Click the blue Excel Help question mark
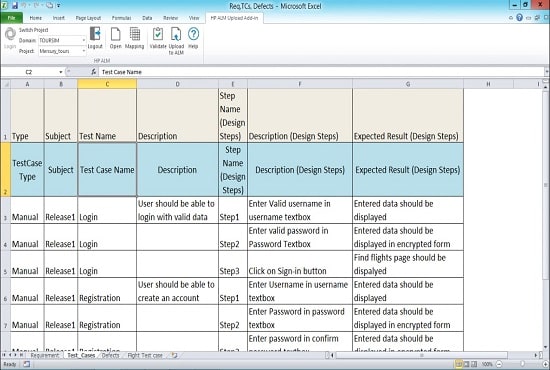This screenshot has height=370, width=550. point(519,18)
